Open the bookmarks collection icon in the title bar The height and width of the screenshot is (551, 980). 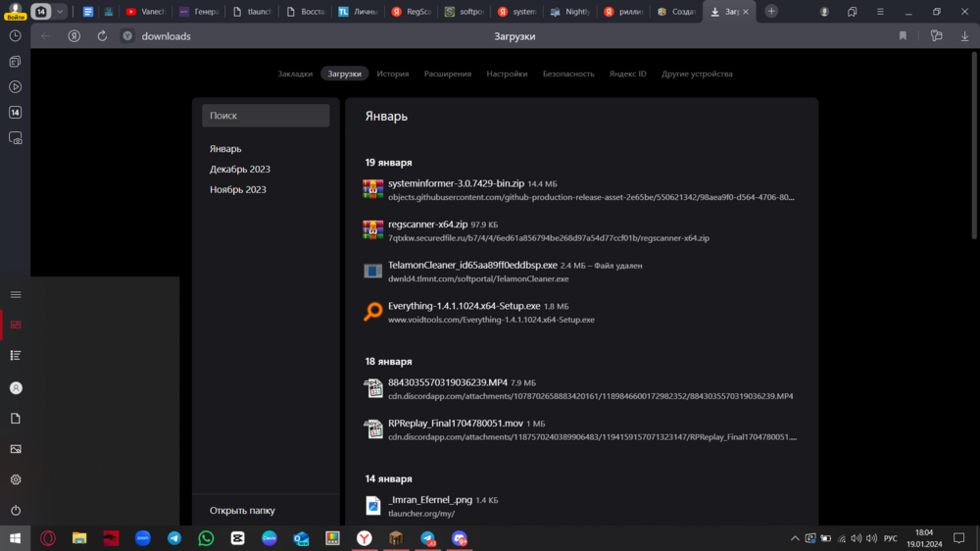(x=852, y=11)
